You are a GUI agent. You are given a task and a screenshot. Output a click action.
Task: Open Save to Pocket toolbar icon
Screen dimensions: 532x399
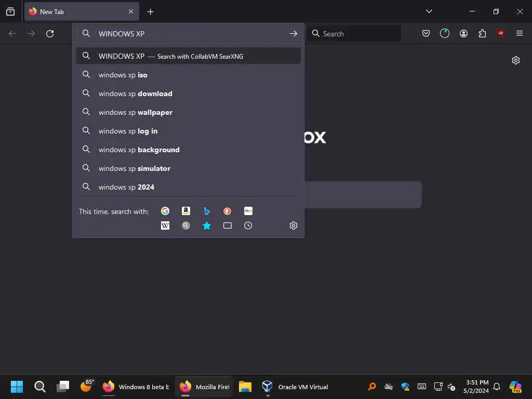tap(426, 33)
